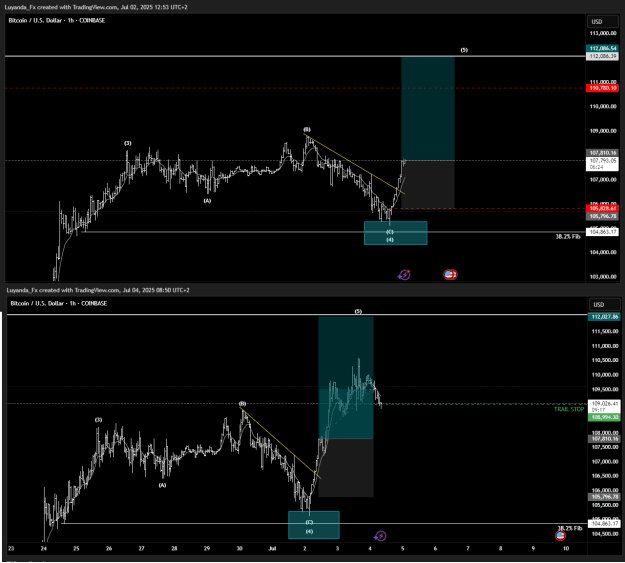Select bottom chart's gray 107,810.16 price label
This screenshot has width=625, height=563.
(x=604, y=439)
